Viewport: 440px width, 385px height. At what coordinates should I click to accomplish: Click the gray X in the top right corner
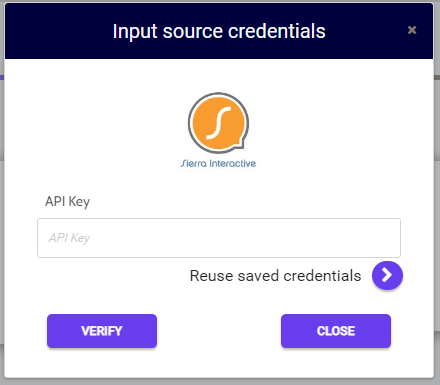click(412, 30)
